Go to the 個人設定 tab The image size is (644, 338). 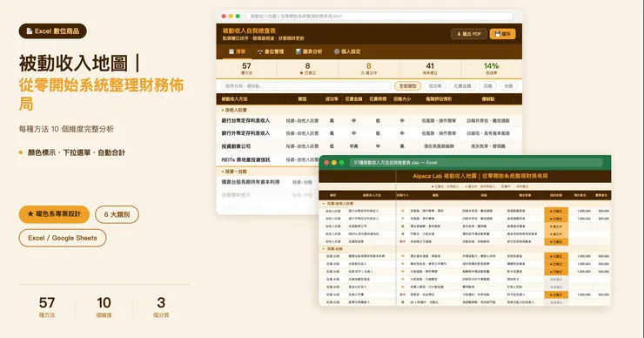tap(347, 51)
